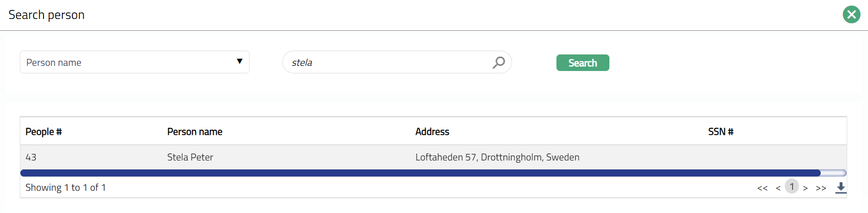
Task: Click the Loftaheden 57 address cell
Action: tap(497, 157)
